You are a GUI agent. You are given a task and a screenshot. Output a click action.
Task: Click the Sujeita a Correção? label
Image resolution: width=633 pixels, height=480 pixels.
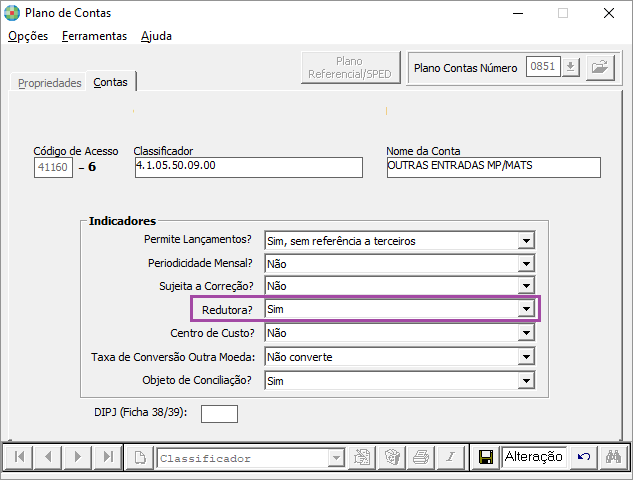point(206,286)
